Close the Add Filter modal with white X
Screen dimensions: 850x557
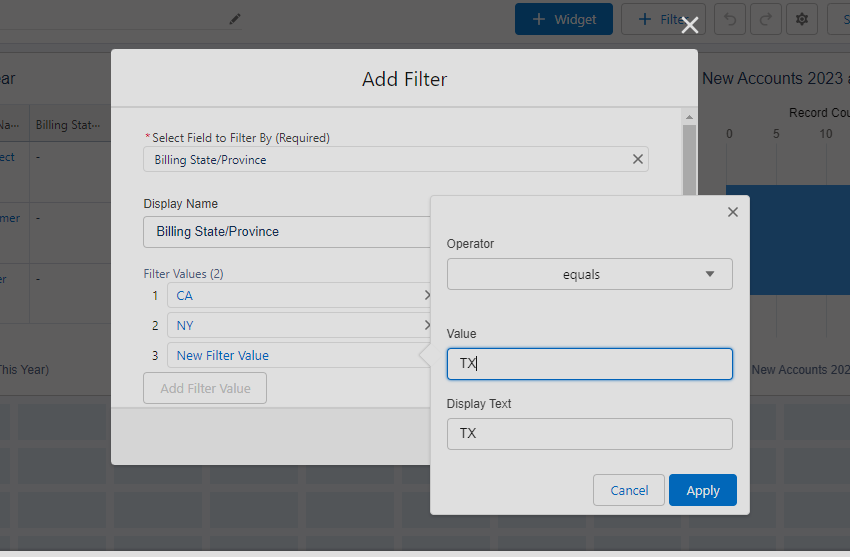[690, 25]
